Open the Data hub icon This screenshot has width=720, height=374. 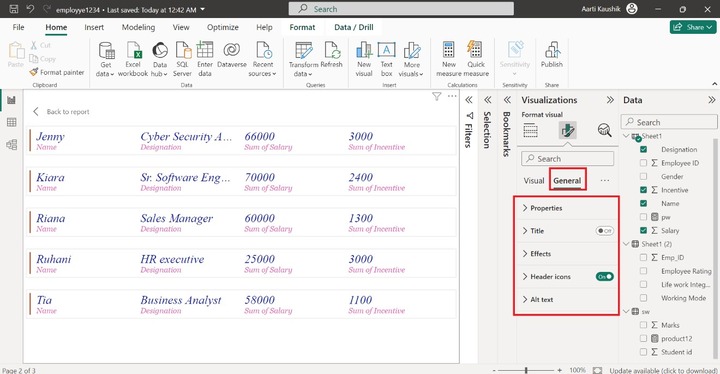160,51
